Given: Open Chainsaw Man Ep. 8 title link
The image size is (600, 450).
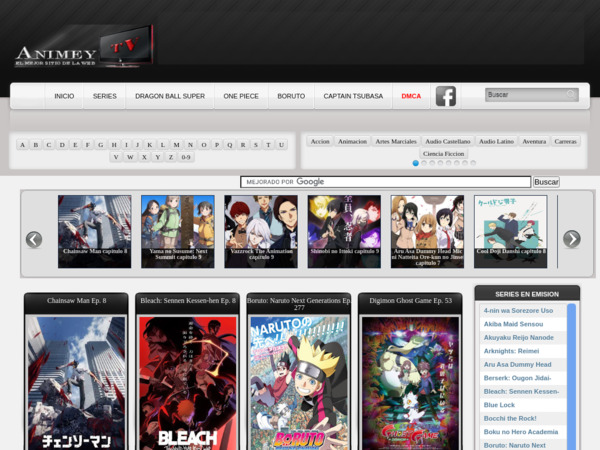Looking at the screenshot, I should (77, 301).
